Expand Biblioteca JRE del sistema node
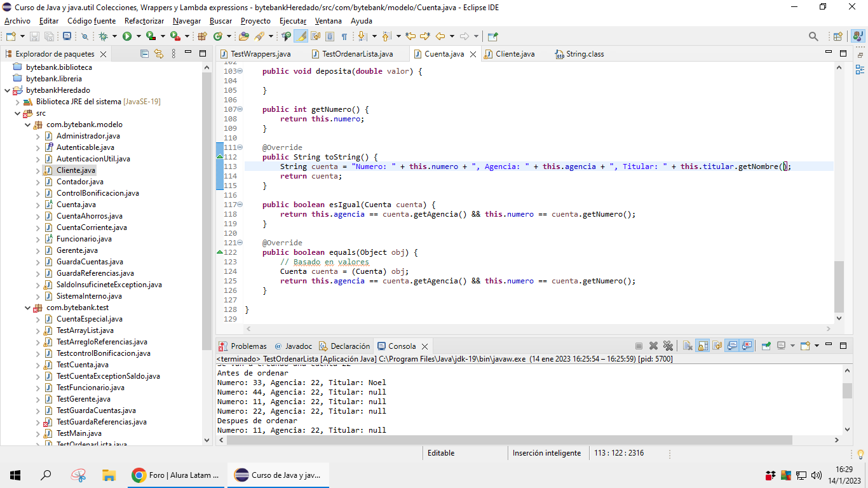 click(x=18, y=102)
